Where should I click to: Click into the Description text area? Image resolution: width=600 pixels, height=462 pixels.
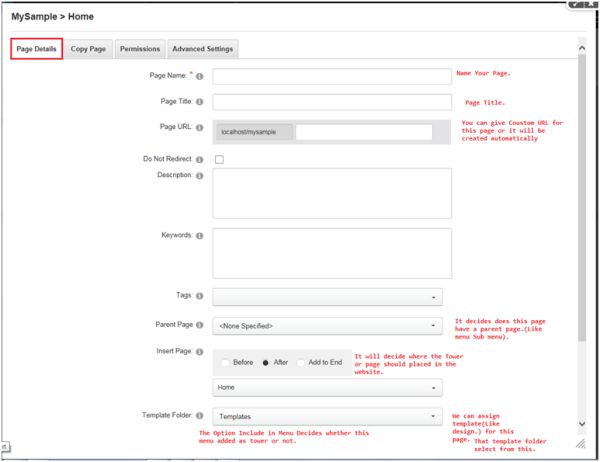click(x=332, y=193)
